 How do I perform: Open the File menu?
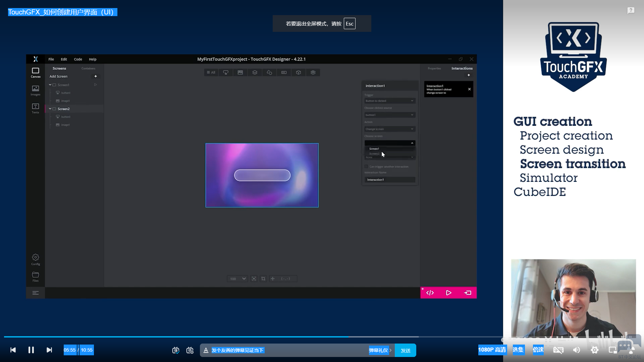click(x=51, y=59)
